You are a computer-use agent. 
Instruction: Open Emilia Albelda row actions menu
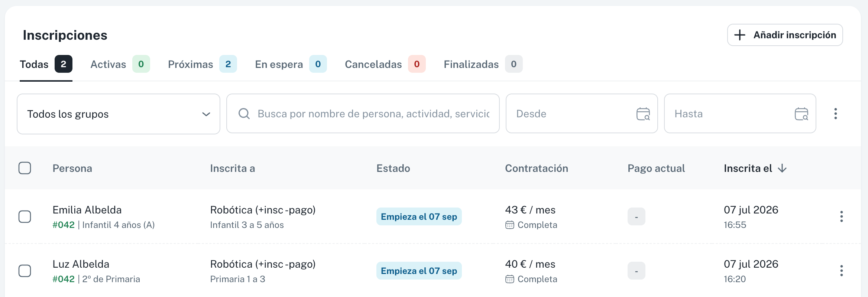[x=842, y=216]
